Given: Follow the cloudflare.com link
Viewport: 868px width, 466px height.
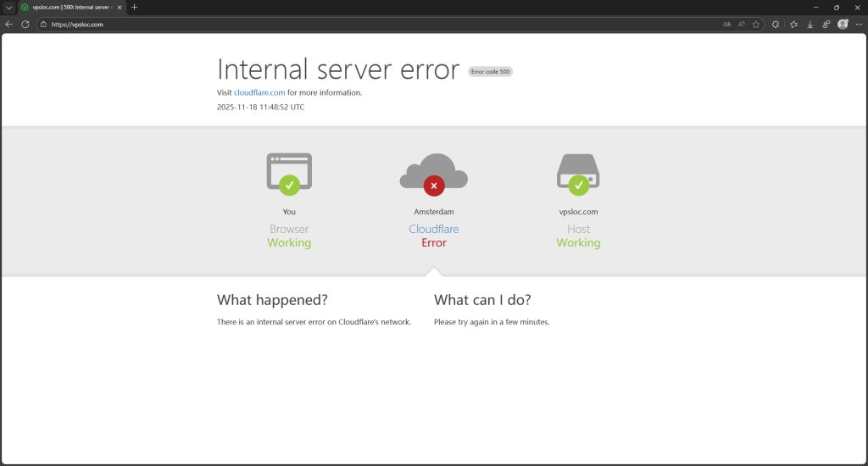Looking at the screenshot, I should (259, 92).
